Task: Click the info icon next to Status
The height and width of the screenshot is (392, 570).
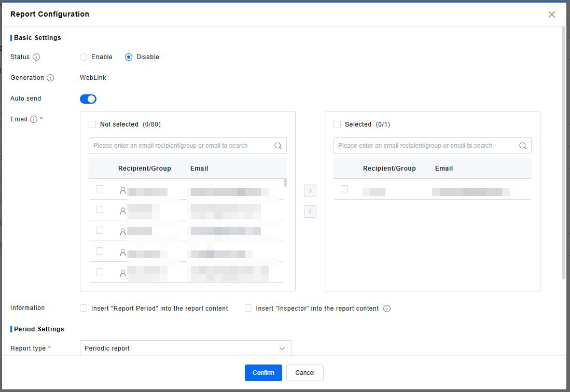Action: pos(36,57)
